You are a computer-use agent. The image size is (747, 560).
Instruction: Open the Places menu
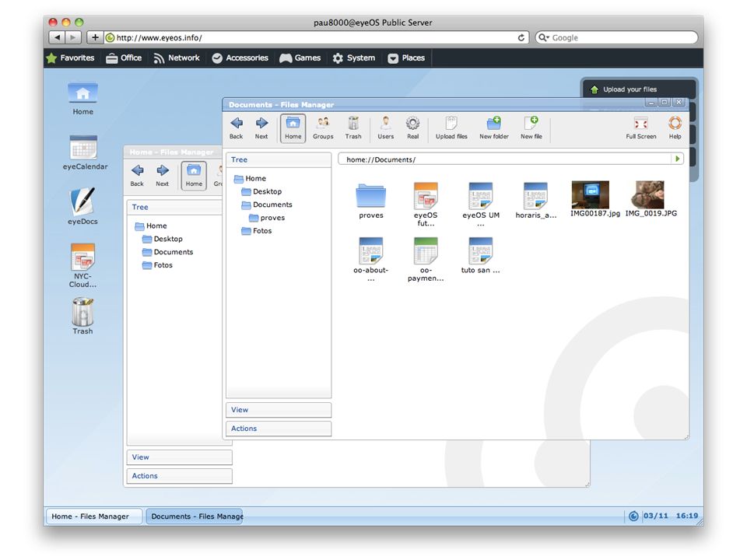click(x=406, y=58)
